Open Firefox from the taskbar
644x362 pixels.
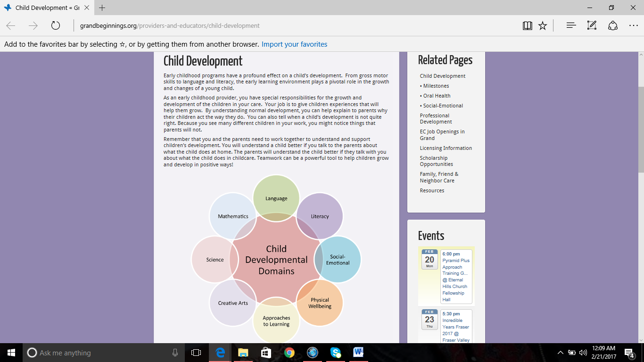(312, 352)
